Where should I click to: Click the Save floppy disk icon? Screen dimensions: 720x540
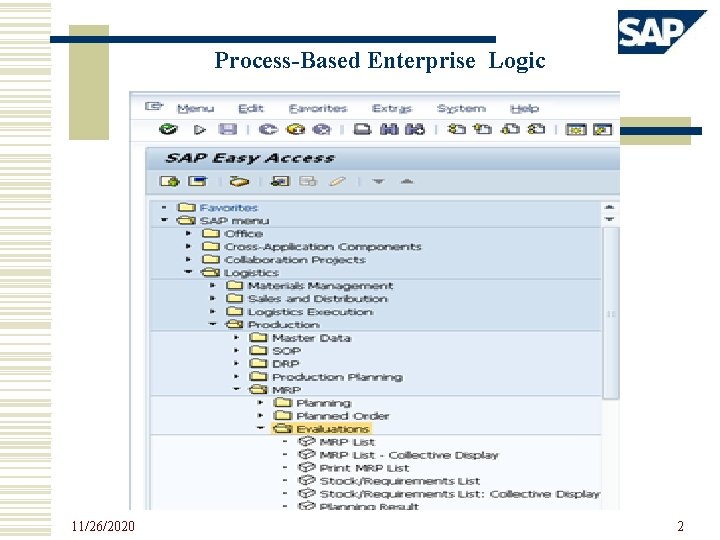[x=228, y=129]
